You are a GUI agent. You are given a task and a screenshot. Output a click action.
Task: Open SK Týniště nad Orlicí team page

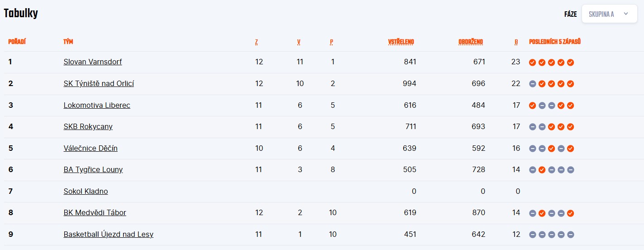tap(99, 84)
